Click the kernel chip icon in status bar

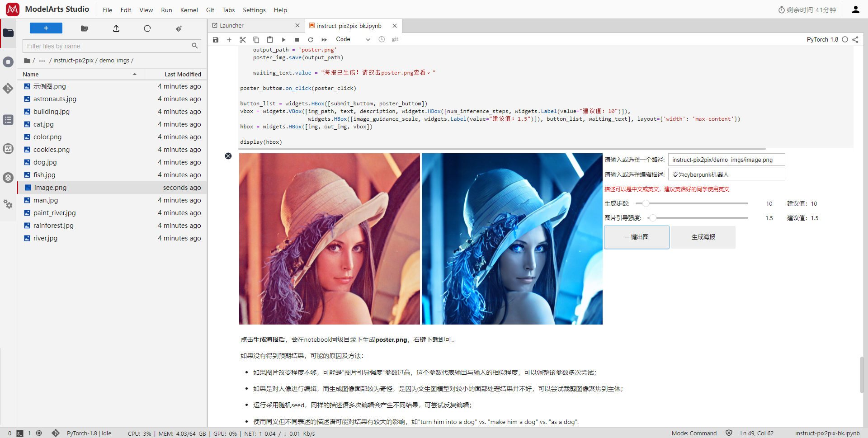pyautogui.click(x=39, y=433)
